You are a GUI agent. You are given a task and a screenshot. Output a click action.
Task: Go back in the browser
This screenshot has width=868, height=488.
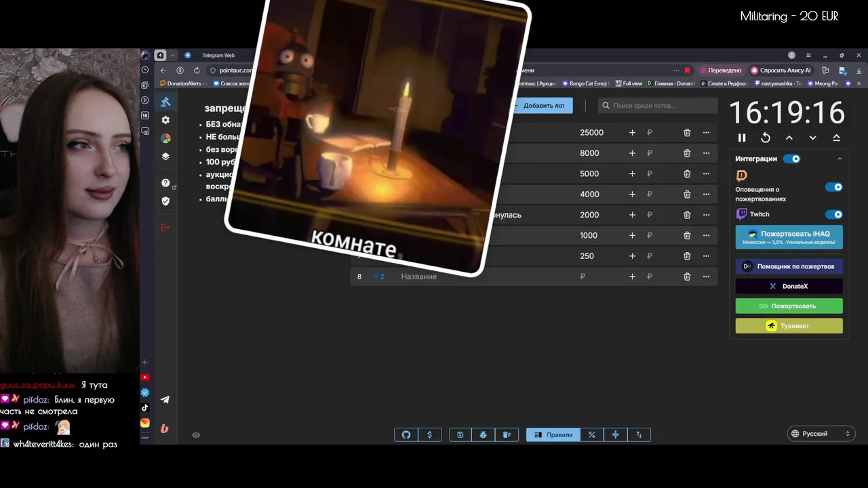pos(163,70)
